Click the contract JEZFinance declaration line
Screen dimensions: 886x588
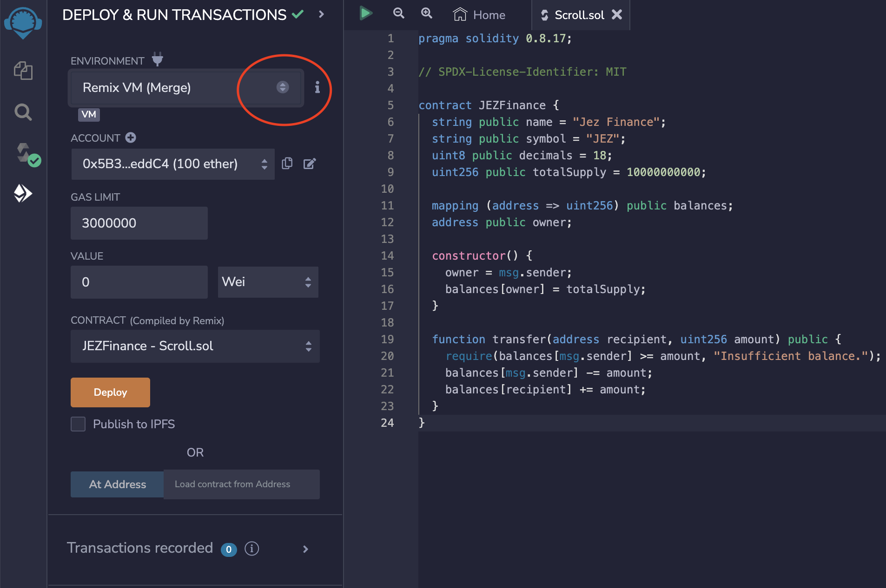(489, 105)
